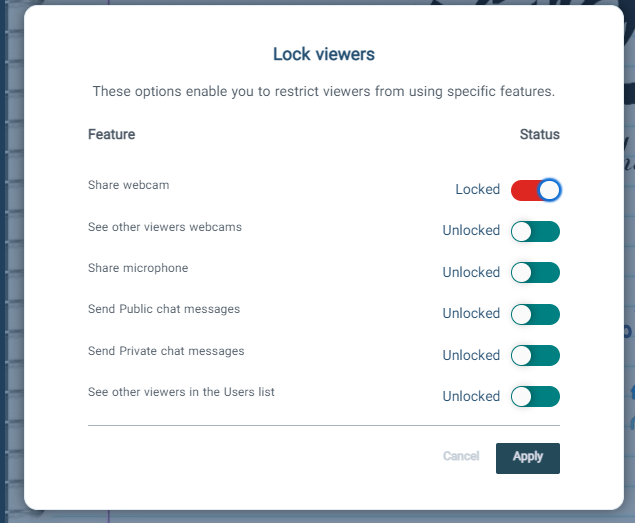The image size is (635, 523).
Task: Click the 'Status' column header
Action: pyautogui.click(x=539, y=134)
